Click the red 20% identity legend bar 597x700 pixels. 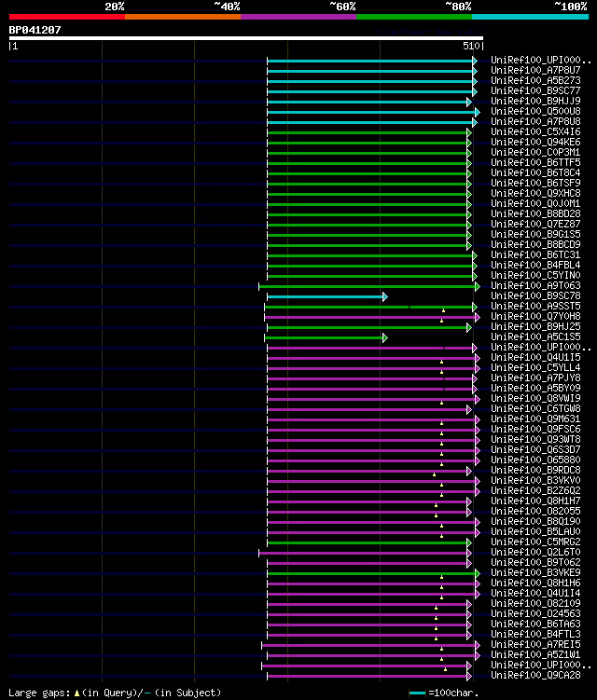tap(67, 17)
